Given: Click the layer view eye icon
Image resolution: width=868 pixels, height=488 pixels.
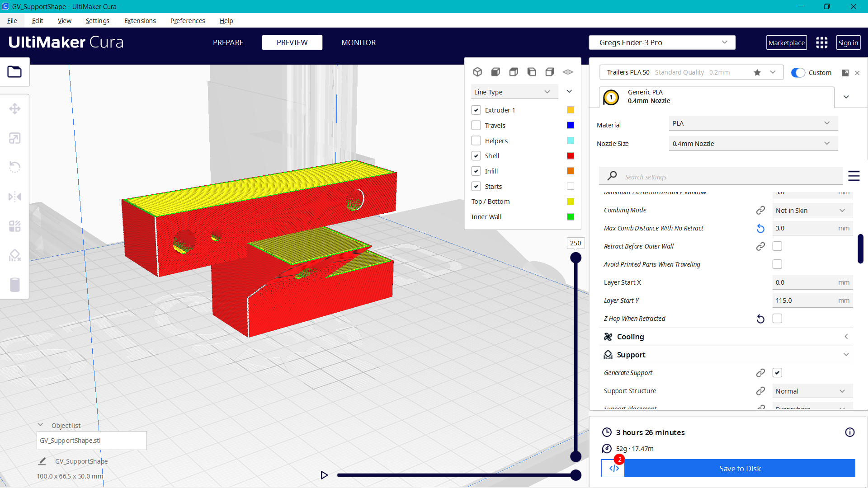Looking at the screenshot, I should tap(568, 72).
